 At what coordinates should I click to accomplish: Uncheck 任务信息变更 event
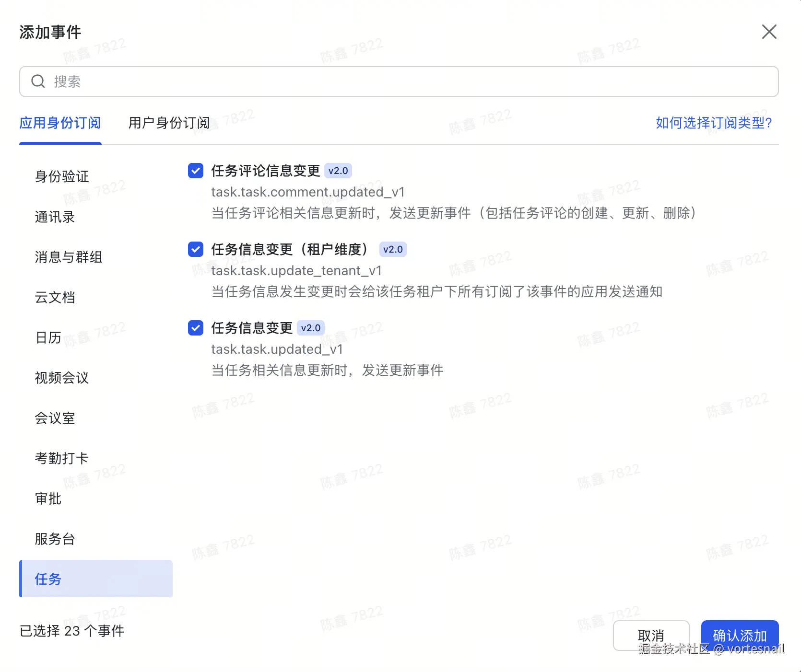tap(195, 328)
